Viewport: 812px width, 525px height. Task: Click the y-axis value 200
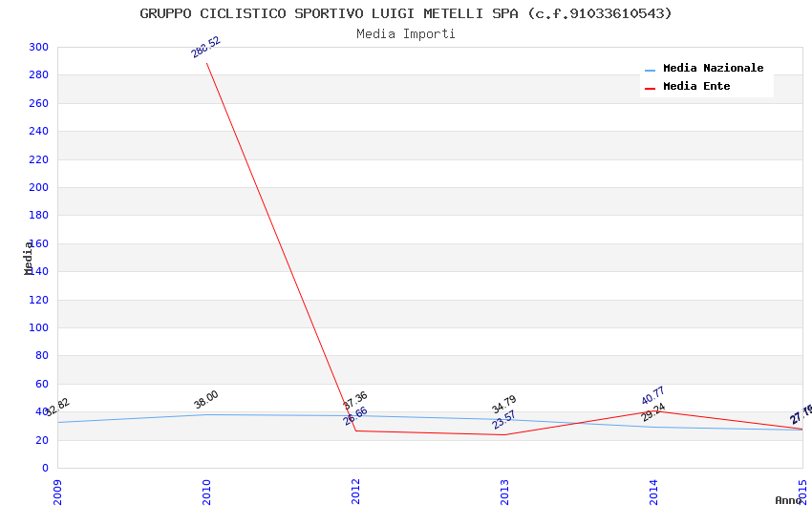click(39, 188)
